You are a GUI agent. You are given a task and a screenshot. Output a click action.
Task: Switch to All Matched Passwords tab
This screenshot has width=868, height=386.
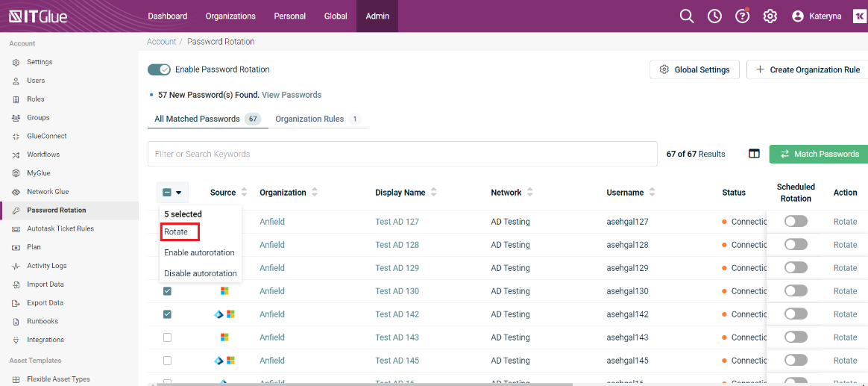tap(207, 119)
